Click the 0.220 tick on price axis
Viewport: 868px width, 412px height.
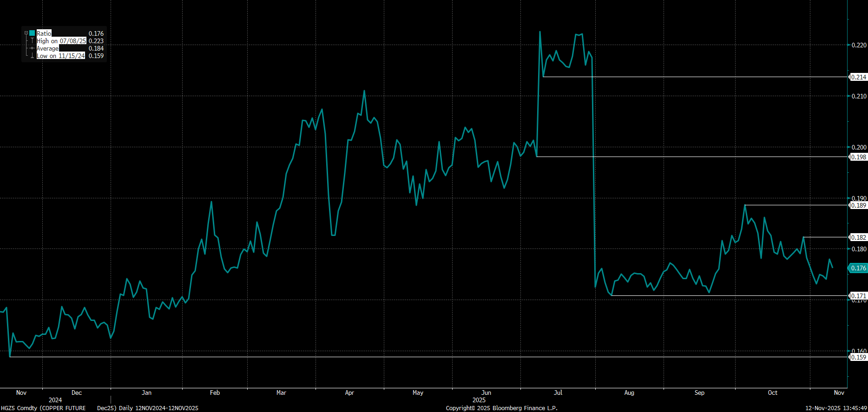[859, 45]
